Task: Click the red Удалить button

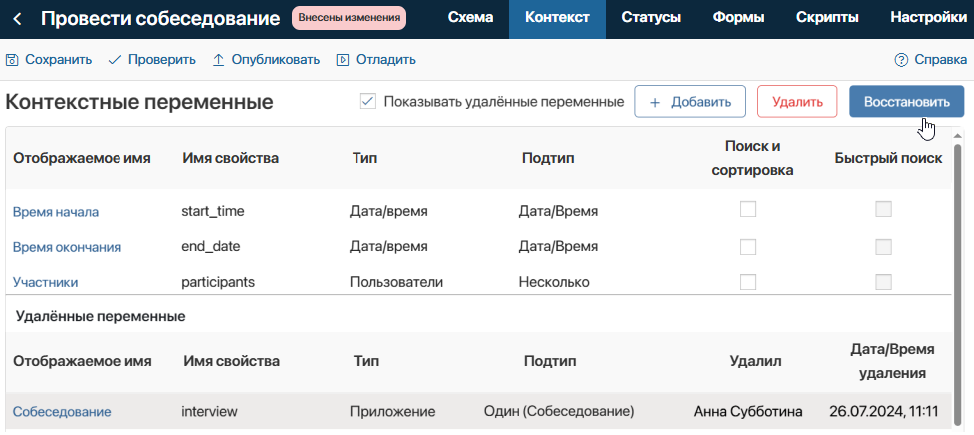Action: [798, 102]
